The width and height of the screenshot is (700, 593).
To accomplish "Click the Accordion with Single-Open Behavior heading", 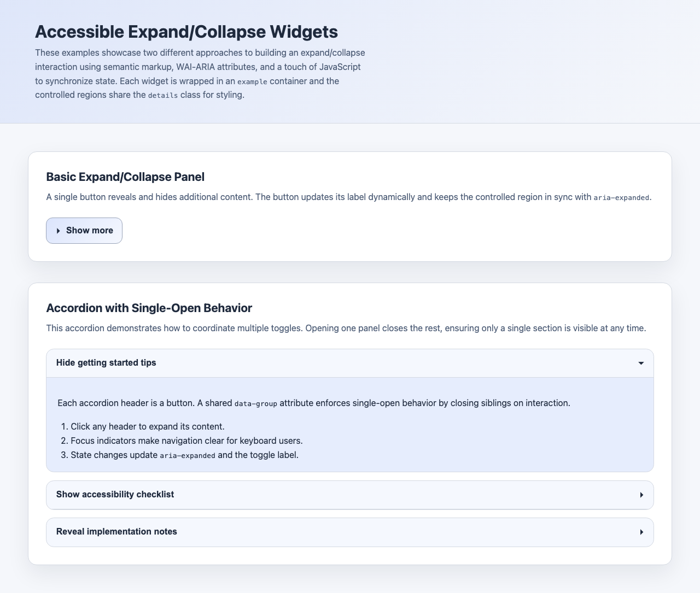I will click(149, 308).
